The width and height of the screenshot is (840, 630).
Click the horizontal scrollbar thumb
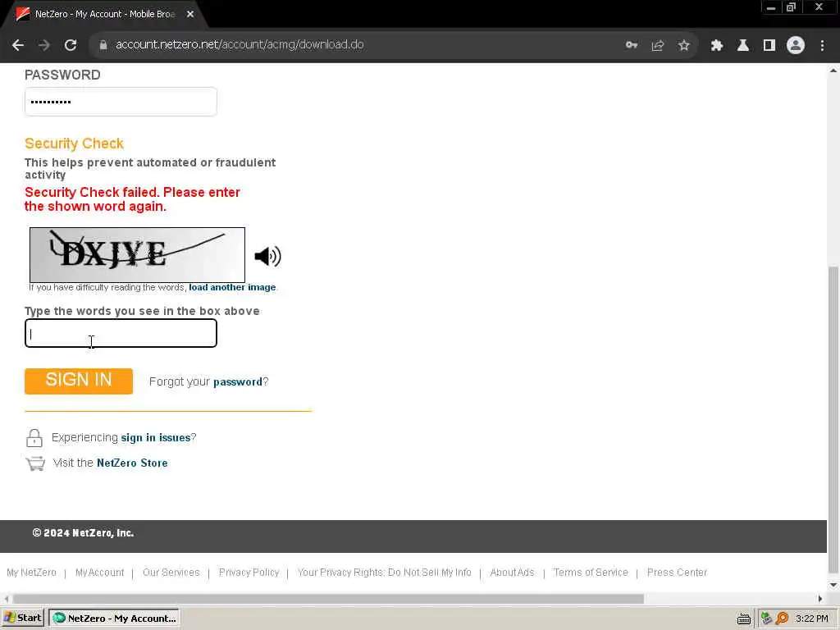328,598
